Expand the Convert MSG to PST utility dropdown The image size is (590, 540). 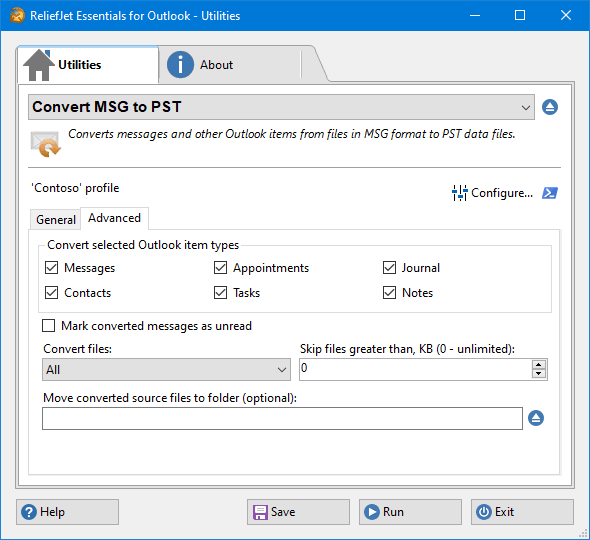(x=281, y=107)
